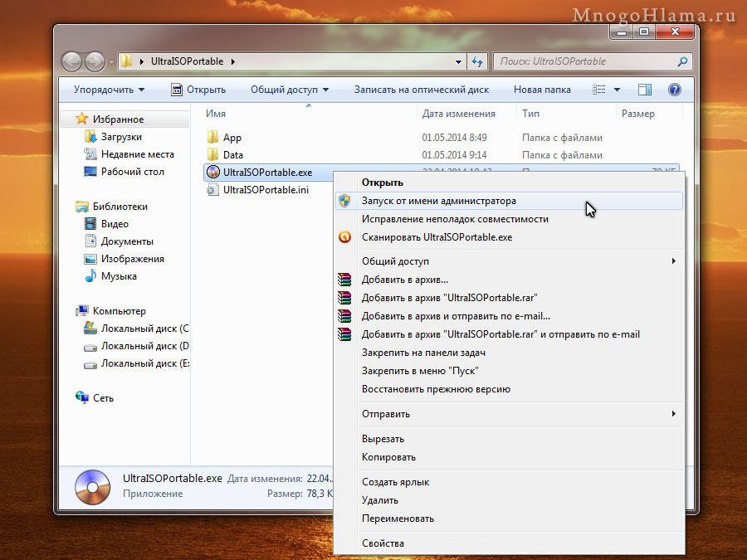Click the refresh button beside address bar
The height and width of the screenshot is (560, 747).
477,61
